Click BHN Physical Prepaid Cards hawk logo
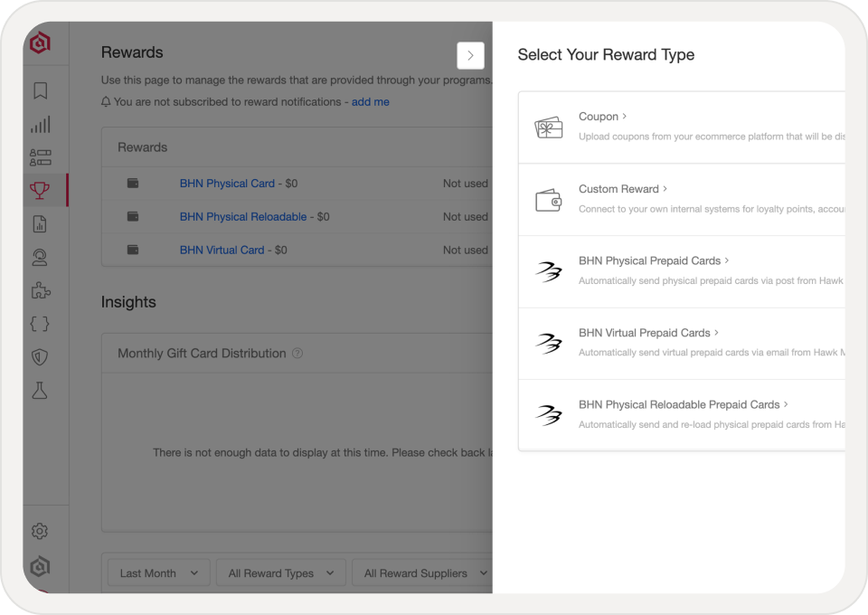 tap(549, 272)
